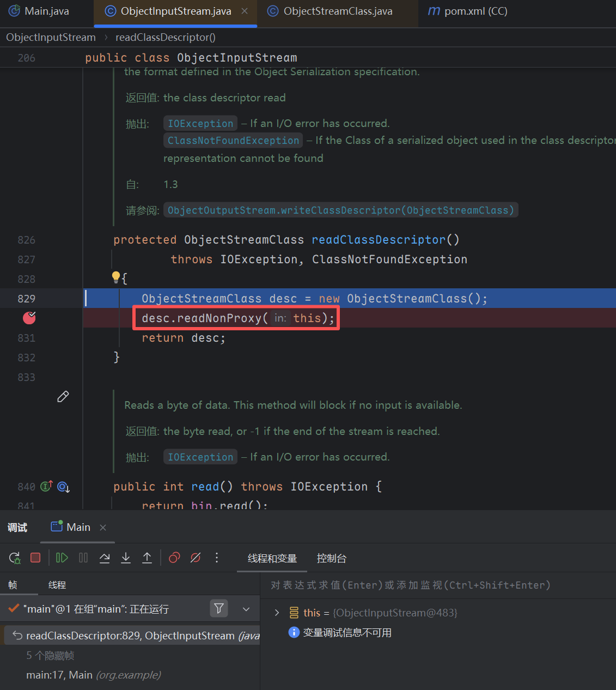Image resolution: width=616 pixels, height=690 pixels.
Task: Expand the 'this' variable node
Action: pyautogui.click(x=277, y=613)
